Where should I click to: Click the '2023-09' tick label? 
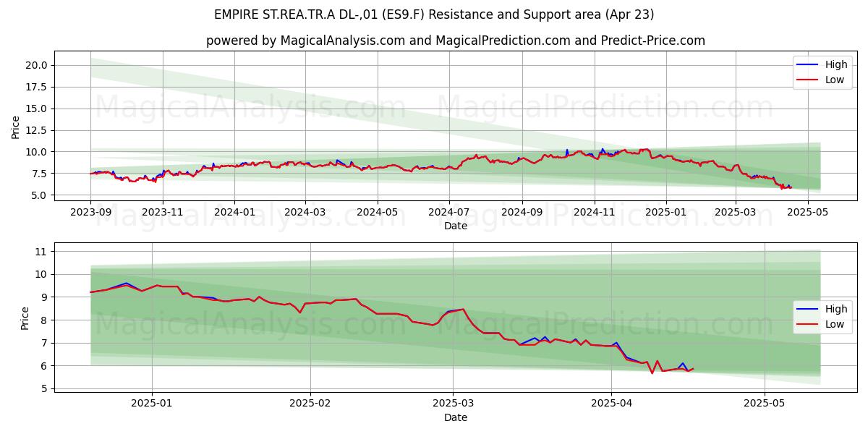[x=90, y=212]
